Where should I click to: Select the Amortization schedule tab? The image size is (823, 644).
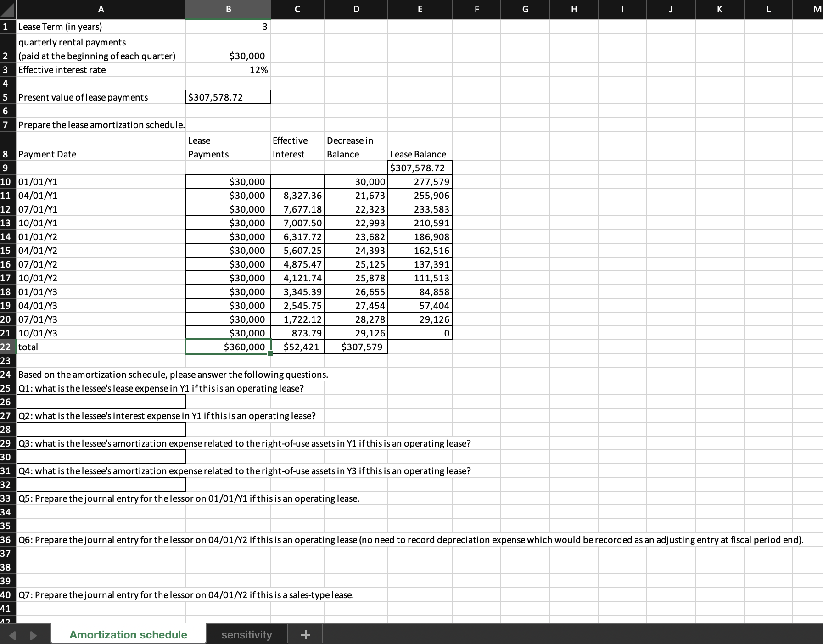point(128,634)
